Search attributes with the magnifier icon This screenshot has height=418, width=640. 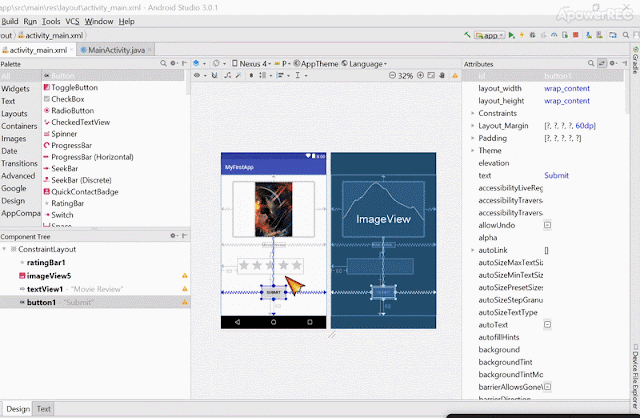tap(591, 63)
